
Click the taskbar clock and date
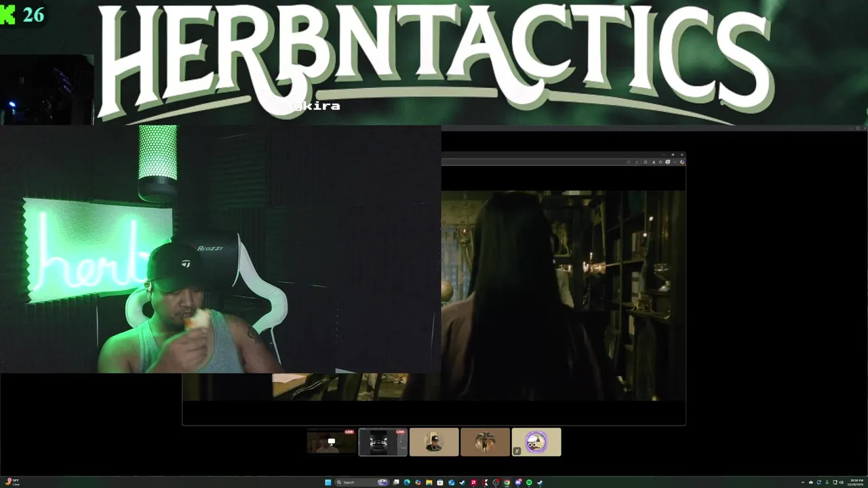pos(856,483)
